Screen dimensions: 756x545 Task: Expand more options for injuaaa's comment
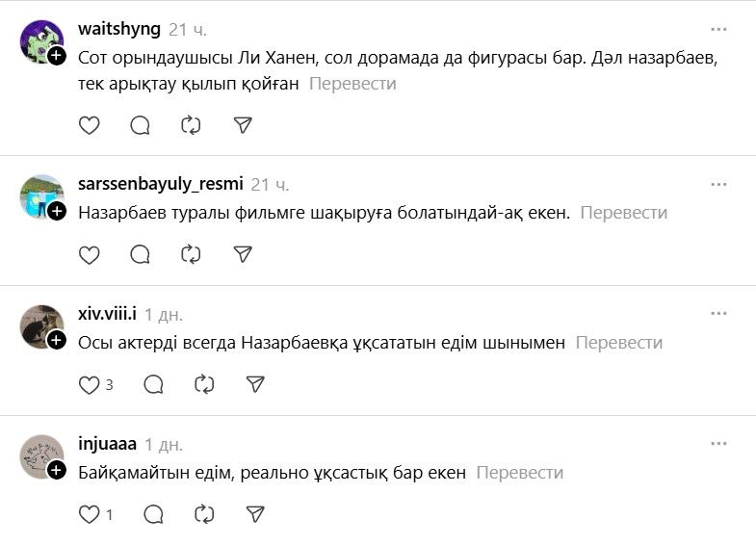[718, 444]
